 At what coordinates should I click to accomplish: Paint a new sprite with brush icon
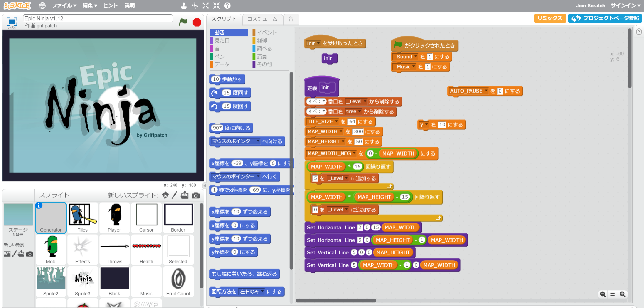(x=174, y=195)
